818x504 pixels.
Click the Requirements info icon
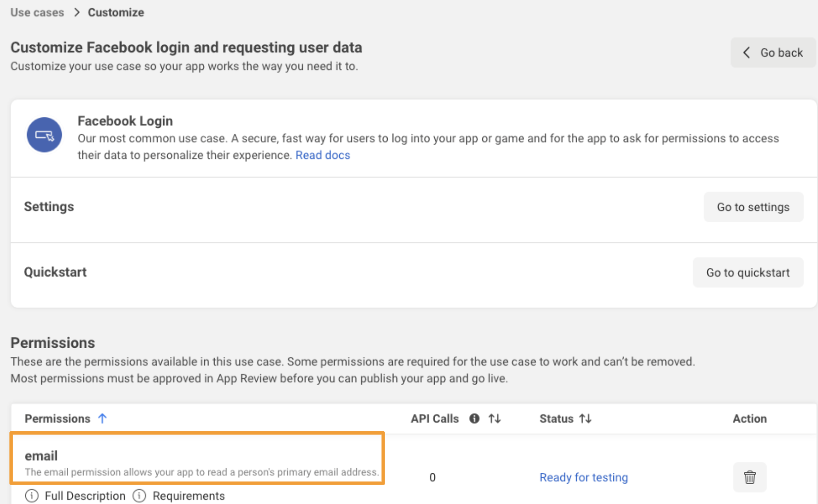[x=139, y=496]
